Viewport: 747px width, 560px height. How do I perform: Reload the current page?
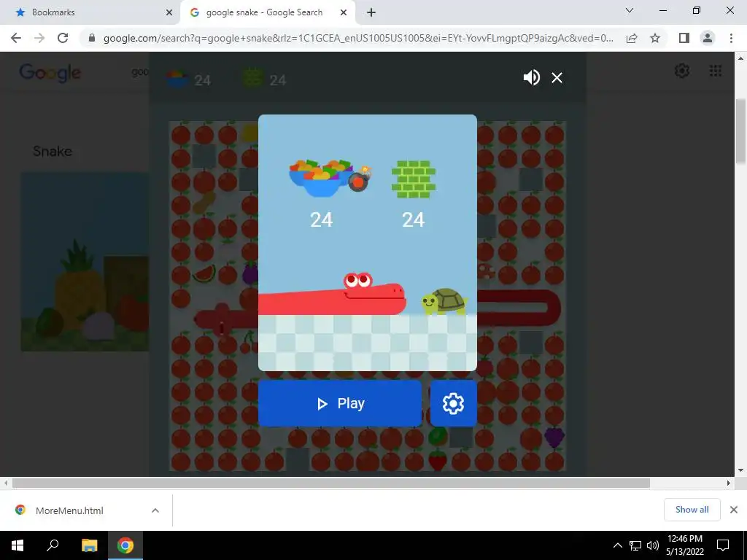(63, 38)
